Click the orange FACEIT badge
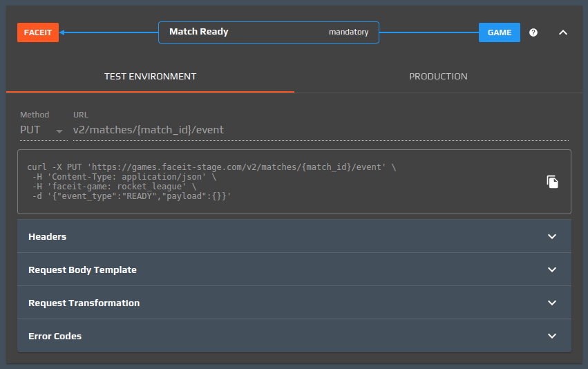The height and width of the screenshot is (369, 588). 38,32
